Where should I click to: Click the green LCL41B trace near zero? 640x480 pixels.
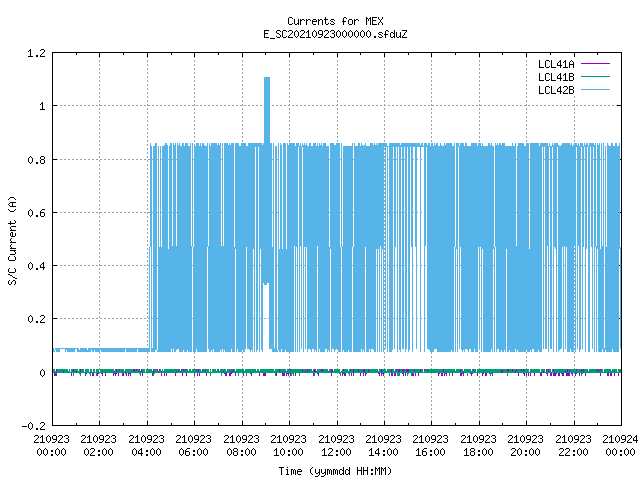tap(337, 371)
